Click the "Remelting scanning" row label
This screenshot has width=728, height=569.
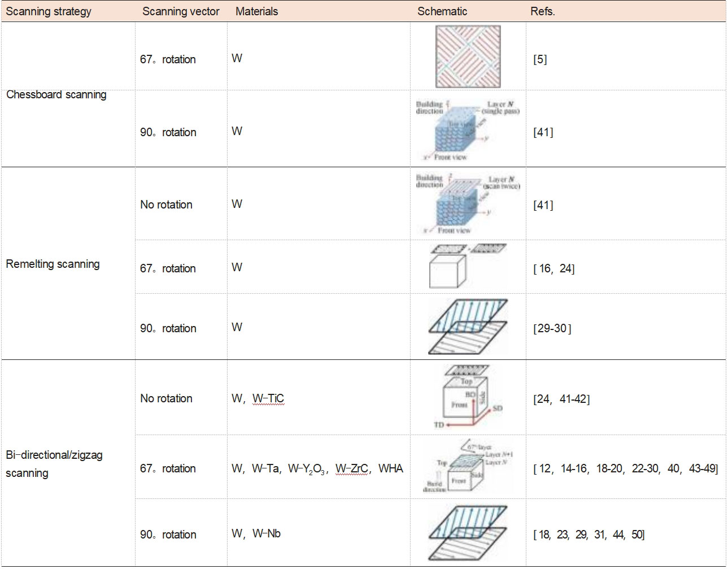(x=53, y=264)
